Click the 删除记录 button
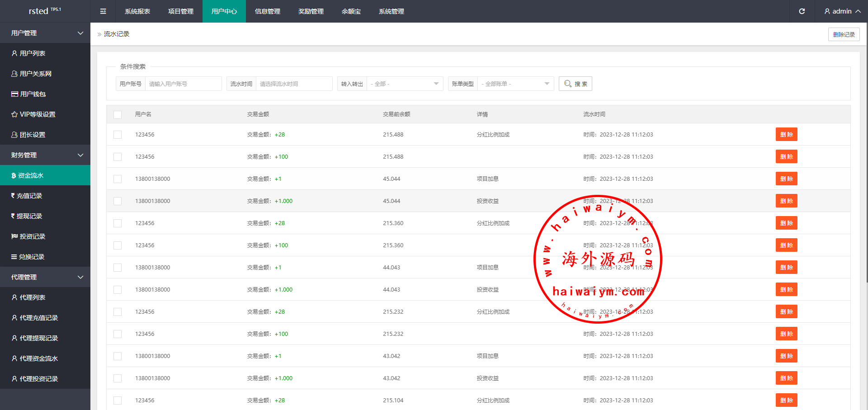Image resolution: width=868 pixels, height=410 pixels. pos(844,34)
